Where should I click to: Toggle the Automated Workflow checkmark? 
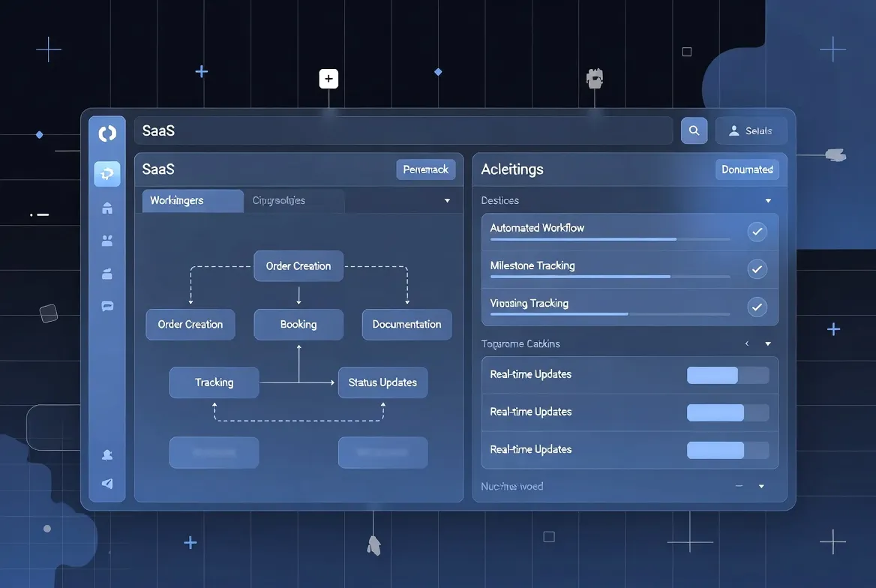757,232
